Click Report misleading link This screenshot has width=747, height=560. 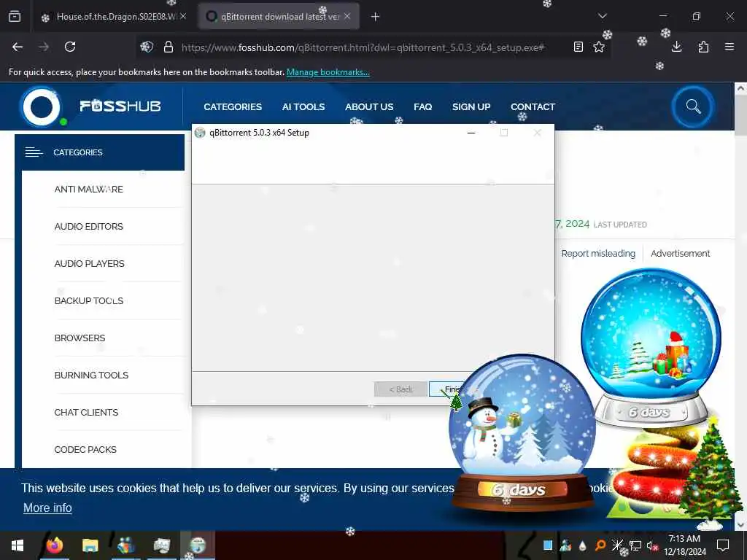tap(598, 253)
